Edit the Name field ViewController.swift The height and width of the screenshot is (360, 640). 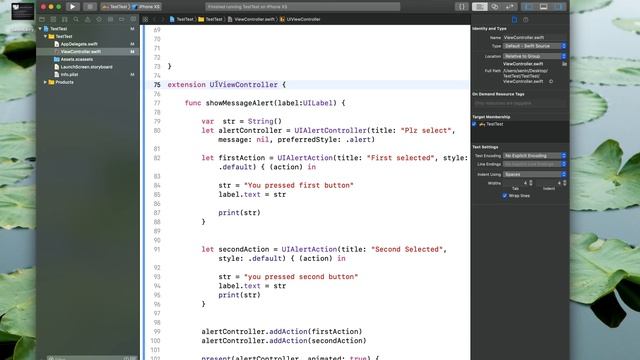tap(534, 38)
